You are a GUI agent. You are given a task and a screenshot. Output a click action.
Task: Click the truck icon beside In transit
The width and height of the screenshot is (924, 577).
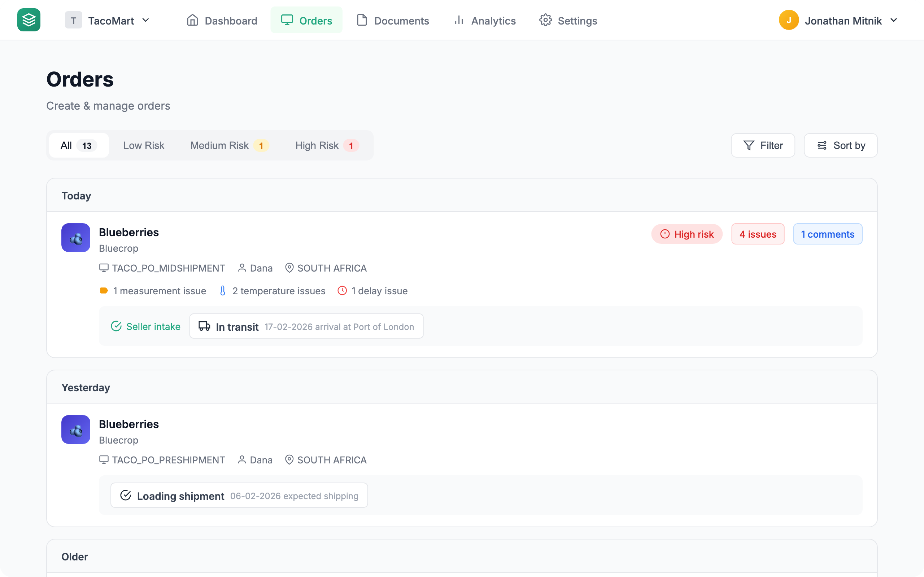point(204,326)
